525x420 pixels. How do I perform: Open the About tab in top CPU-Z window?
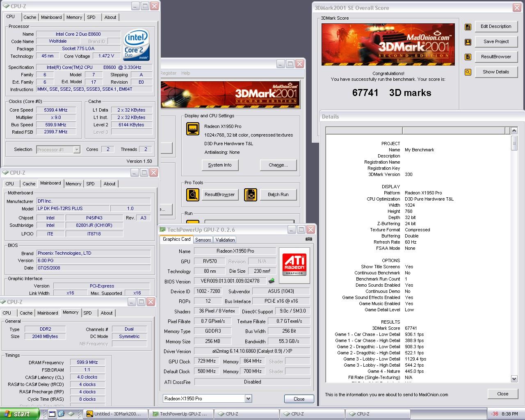(x=110, y=17)
